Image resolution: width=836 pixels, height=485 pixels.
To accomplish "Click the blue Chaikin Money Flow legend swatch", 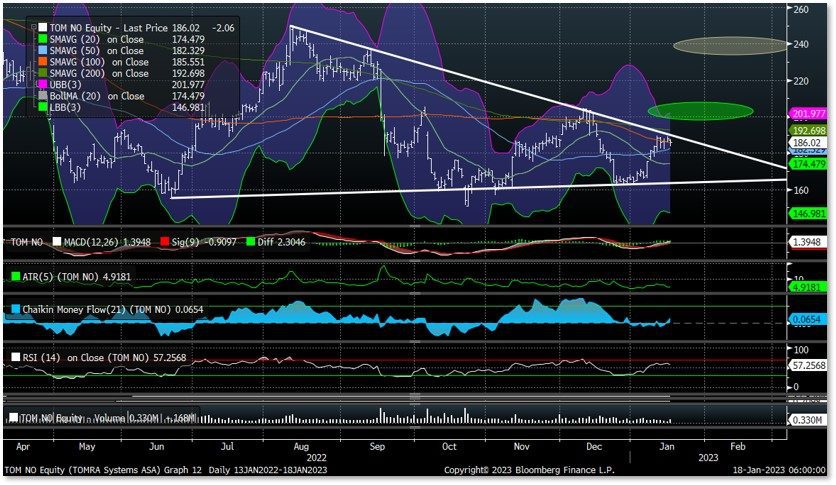I will point(16,309).
